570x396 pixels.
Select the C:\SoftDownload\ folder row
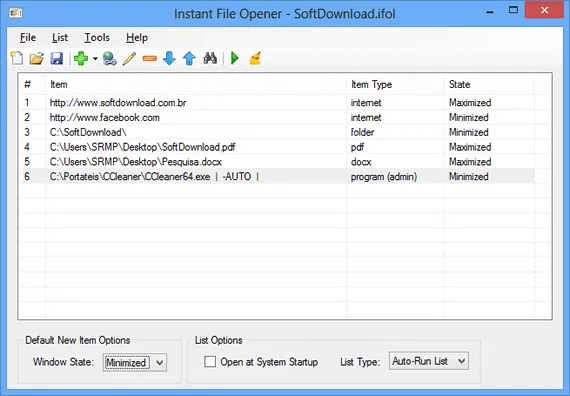[277, 132]
